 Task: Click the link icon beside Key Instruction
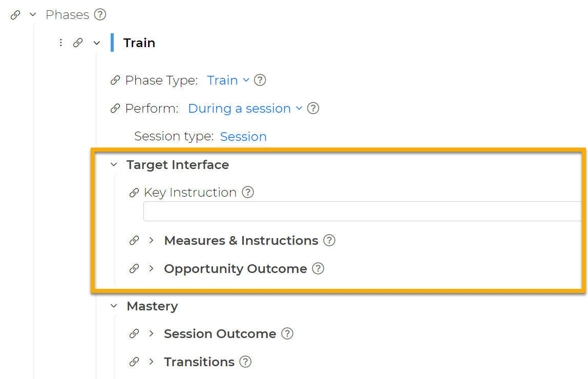(x=134, y=192)
